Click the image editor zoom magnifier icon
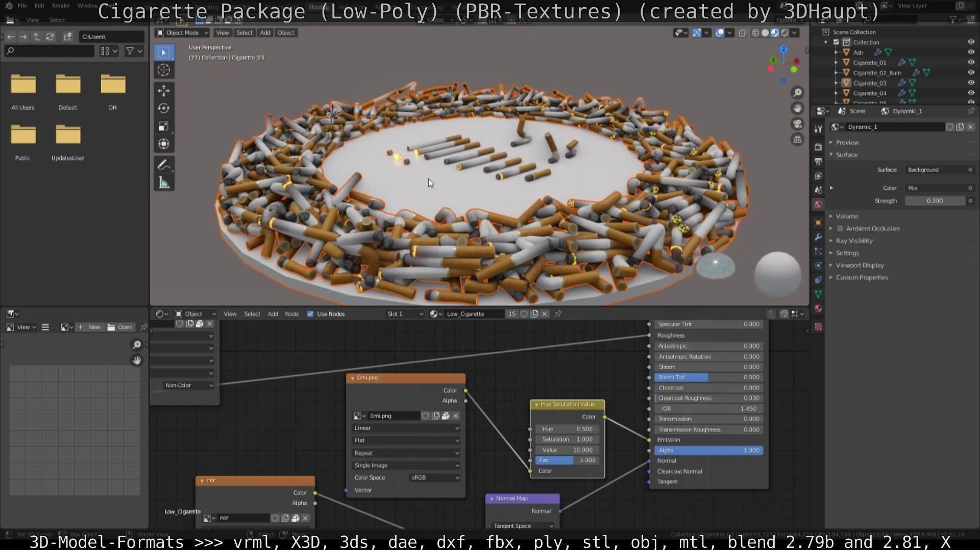Screen dimensions: 980x550 (x=137, y=345)
